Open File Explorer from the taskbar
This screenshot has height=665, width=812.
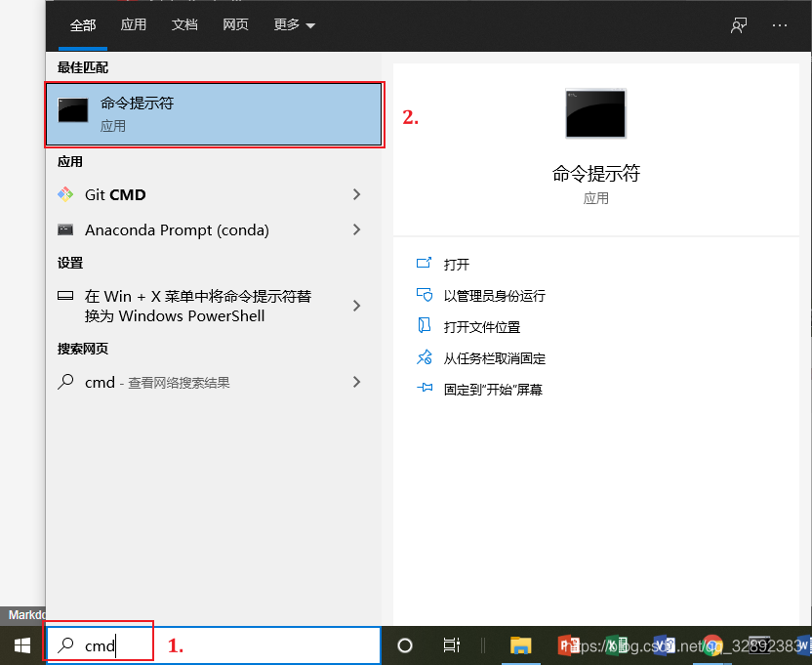[520, 645]
